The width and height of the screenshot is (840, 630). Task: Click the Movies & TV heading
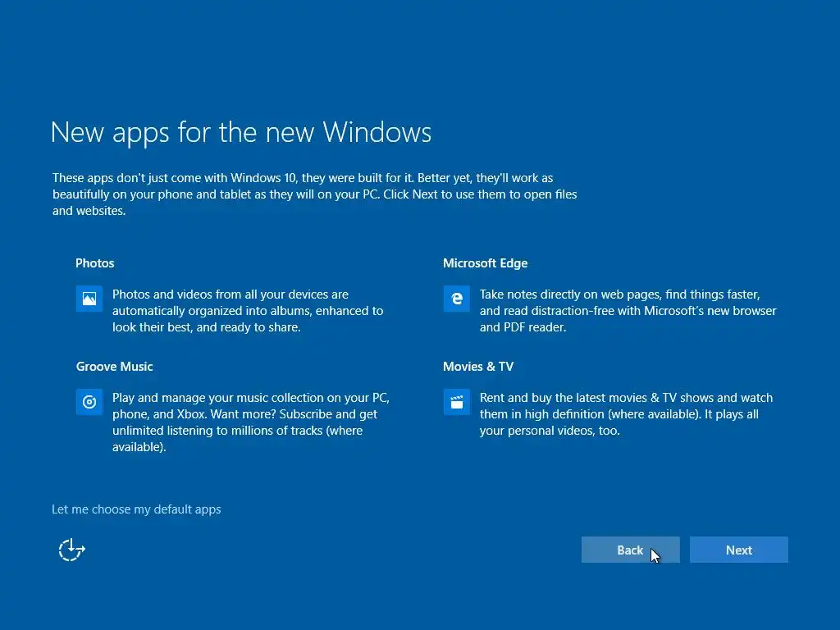coord(478,367)
